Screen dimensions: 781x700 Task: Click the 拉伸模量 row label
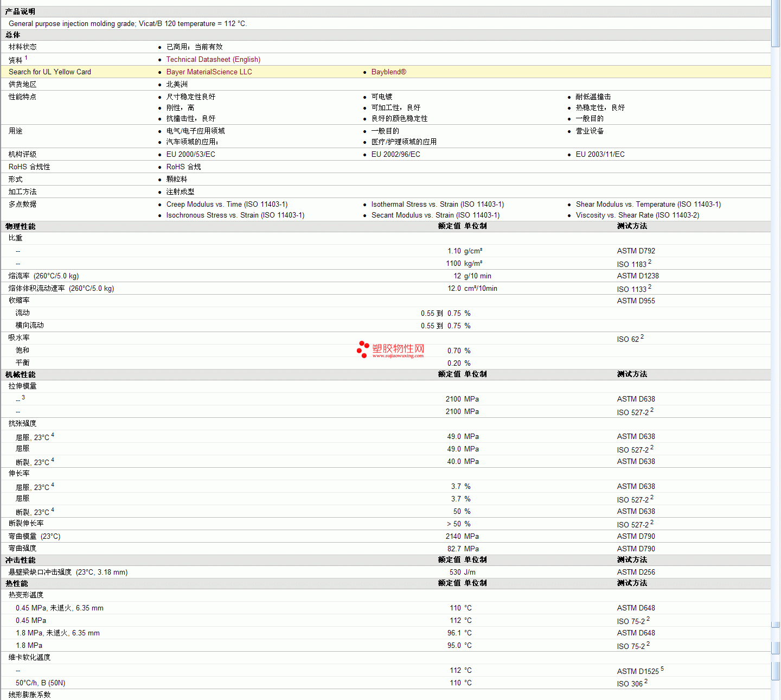click(x=23, y=386)
